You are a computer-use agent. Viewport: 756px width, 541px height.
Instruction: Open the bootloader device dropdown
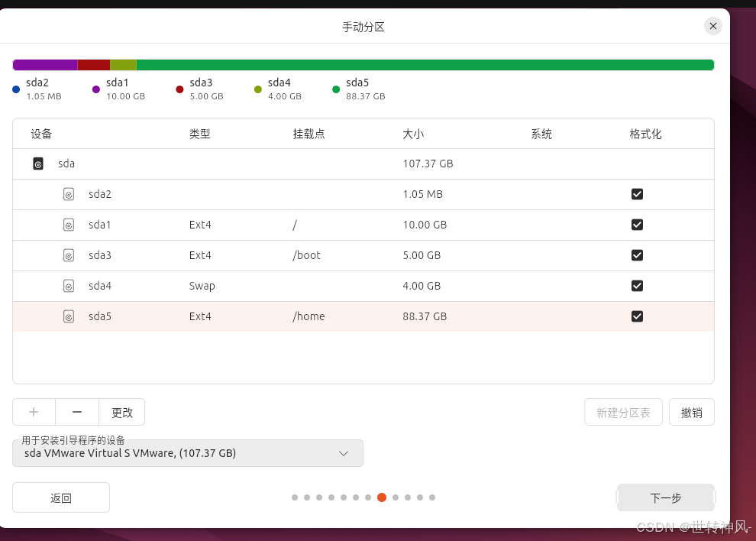pos(188,453)
